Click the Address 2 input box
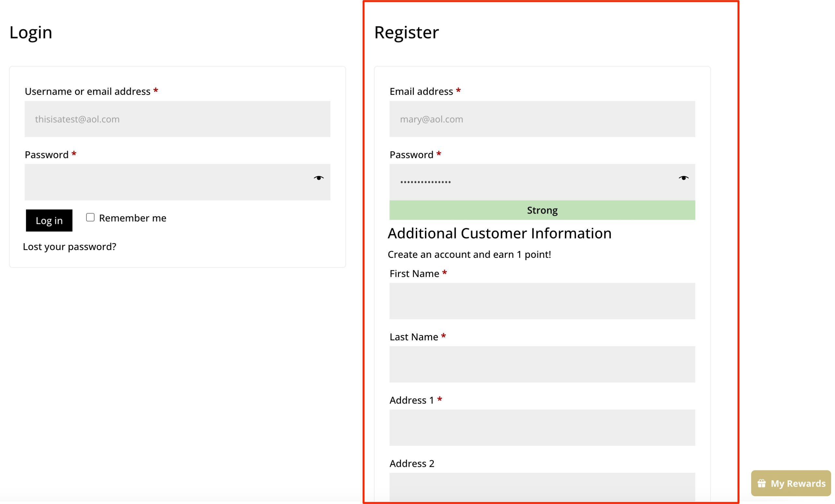This screenshot has width=835, height=504. 542,486
